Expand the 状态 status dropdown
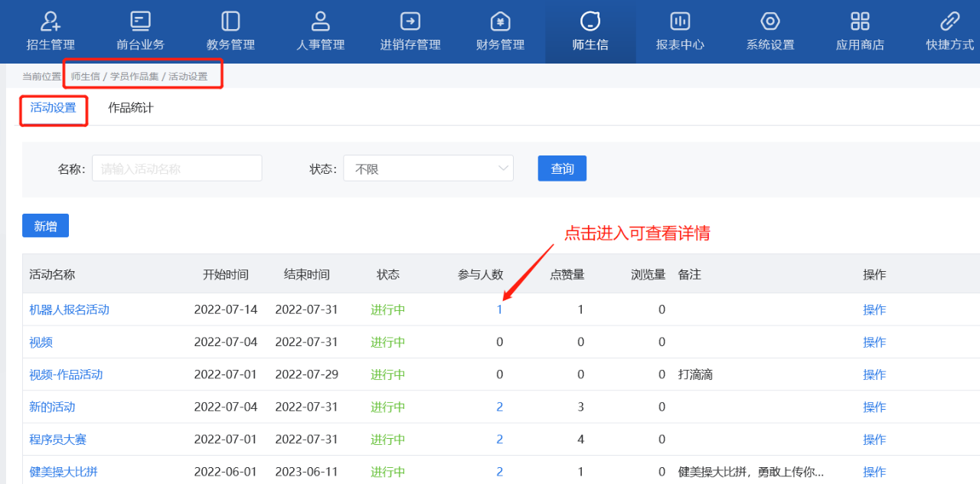This screenshot has height=484, width=980. click(428, 168)
